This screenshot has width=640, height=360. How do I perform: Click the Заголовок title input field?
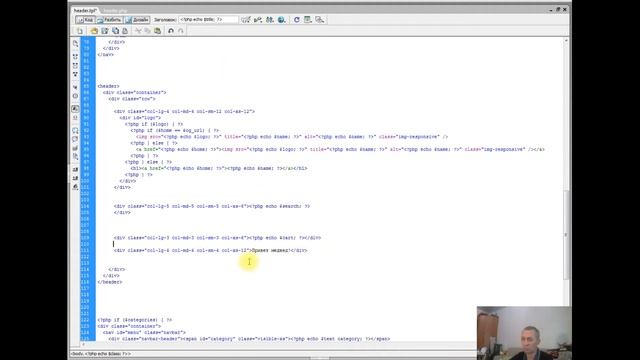click(208, 20)
